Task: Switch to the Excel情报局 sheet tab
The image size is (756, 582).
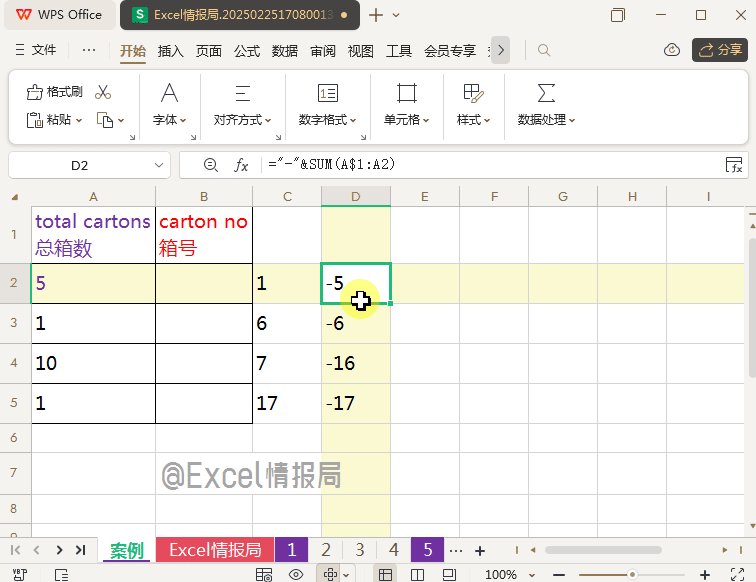Action: (215, 550)
